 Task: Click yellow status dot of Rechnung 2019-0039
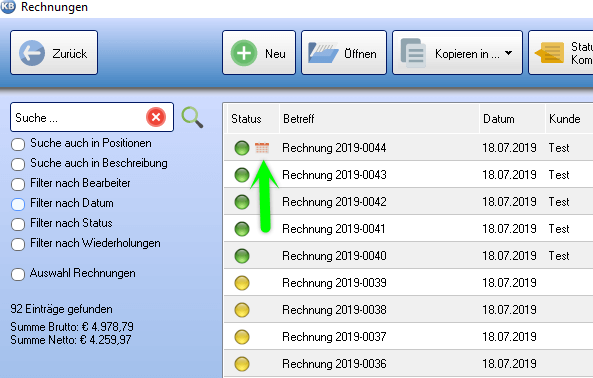(x=242, y=283)
